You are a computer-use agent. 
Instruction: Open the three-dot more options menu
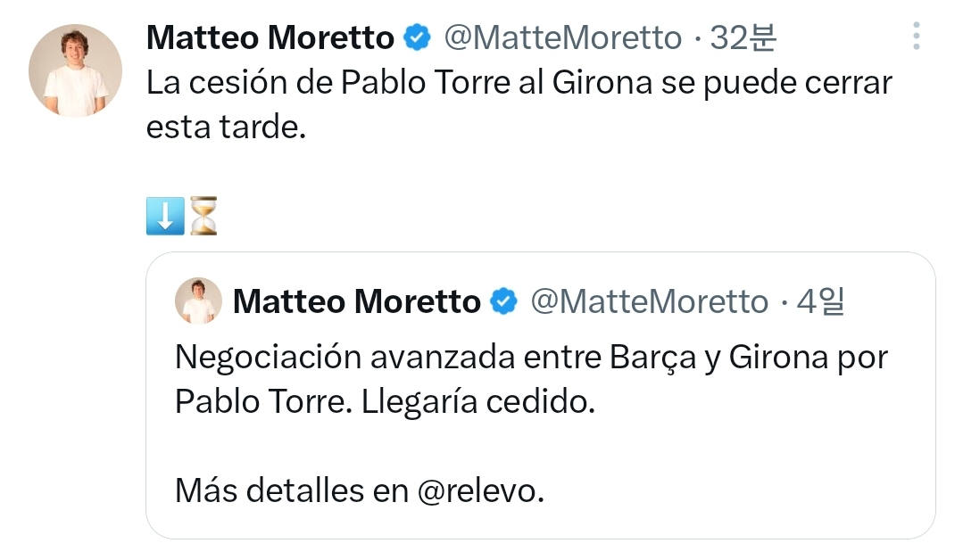coord(916,37)
